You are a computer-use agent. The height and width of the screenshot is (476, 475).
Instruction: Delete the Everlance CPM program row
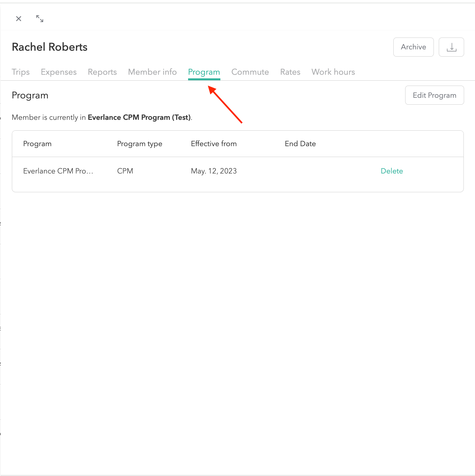392,171
